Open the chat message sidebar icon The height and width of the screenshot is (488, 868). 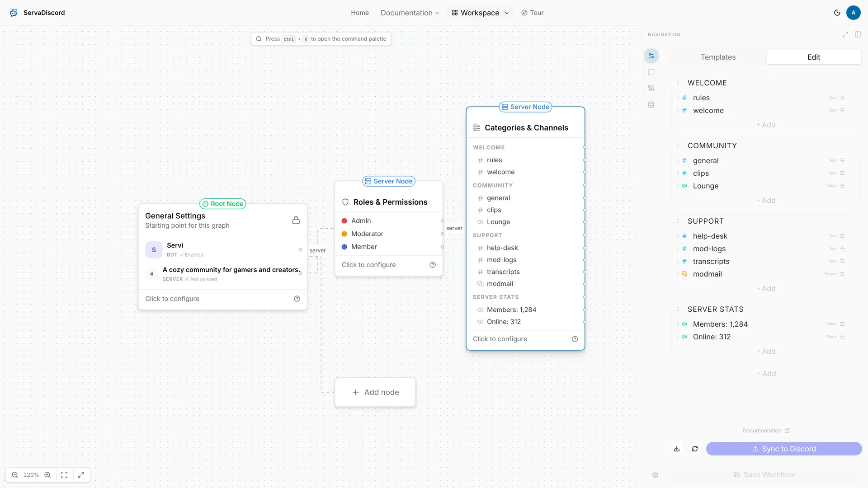(651, 72)
